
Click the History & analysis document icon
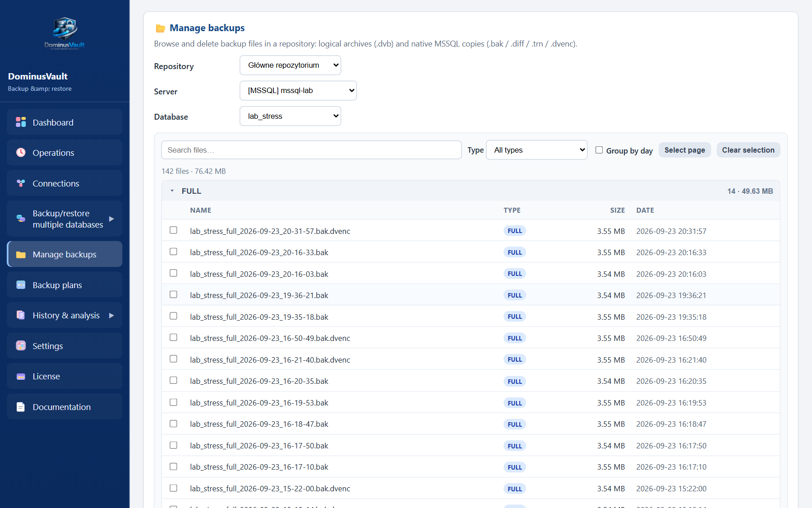(x=21, y=315)
